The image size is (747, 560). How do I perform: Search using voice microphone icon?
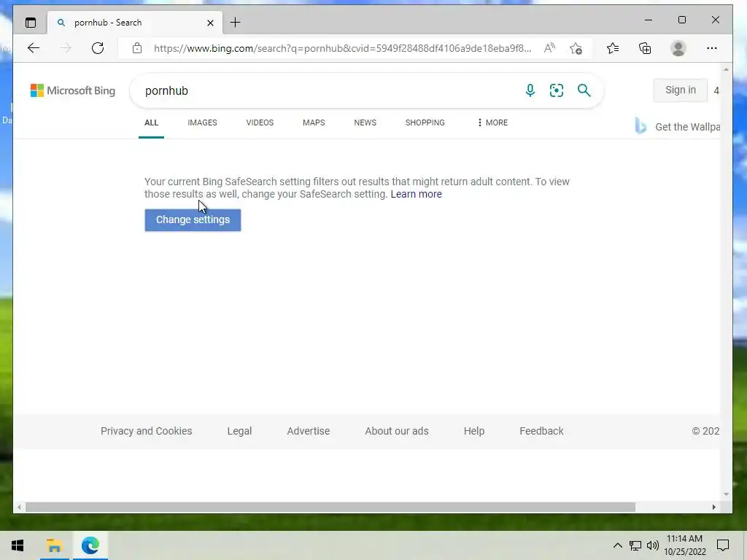click(x=530, y=90)
